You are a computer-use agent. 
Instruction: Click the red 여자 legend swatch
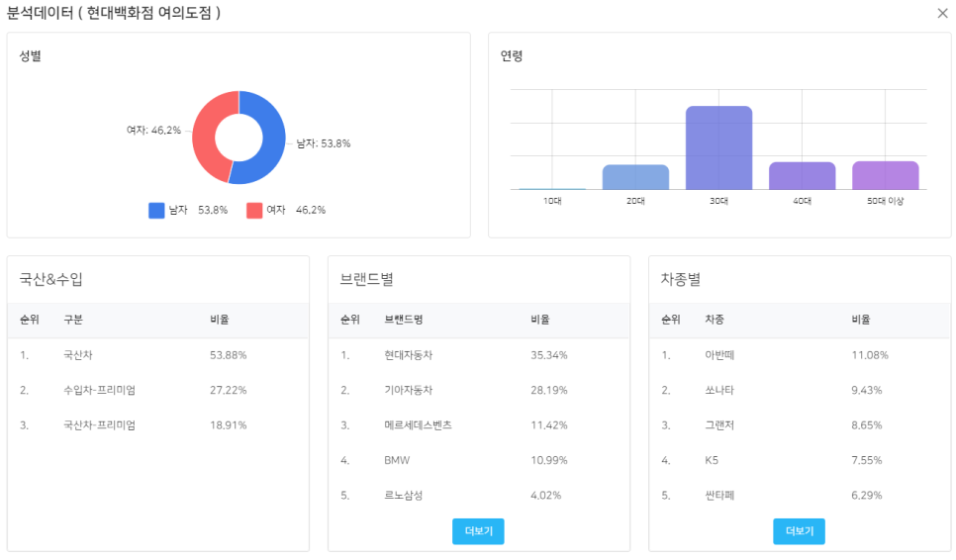[254, 210]
